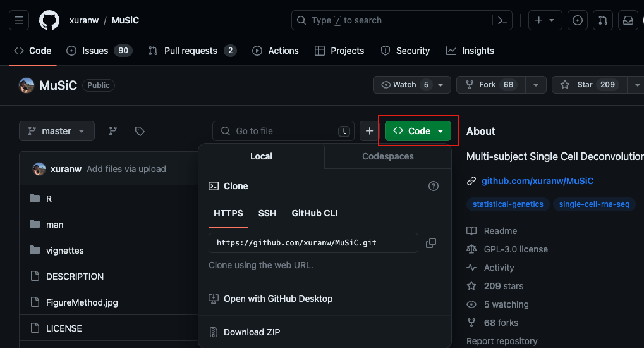
Task: Open pull requests icon in top header
Action: click(x=603, y=20)
